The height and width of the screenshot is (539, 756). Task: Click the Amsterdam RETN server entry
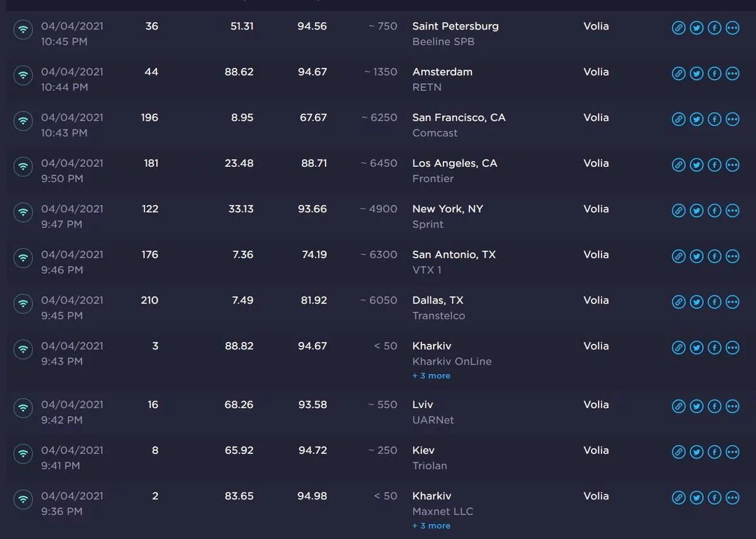(442, 72)
